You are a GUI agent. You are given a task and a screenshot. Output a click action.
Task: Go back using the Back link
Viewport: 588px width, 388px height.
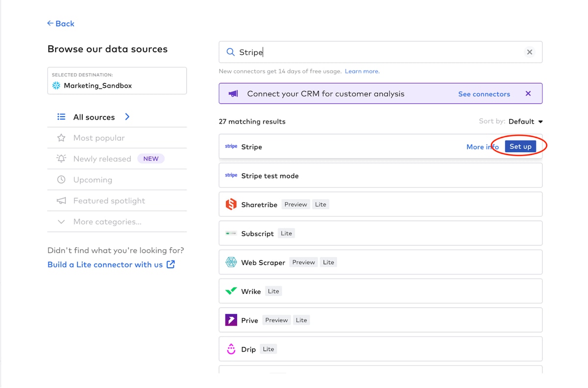coord(61,24)
